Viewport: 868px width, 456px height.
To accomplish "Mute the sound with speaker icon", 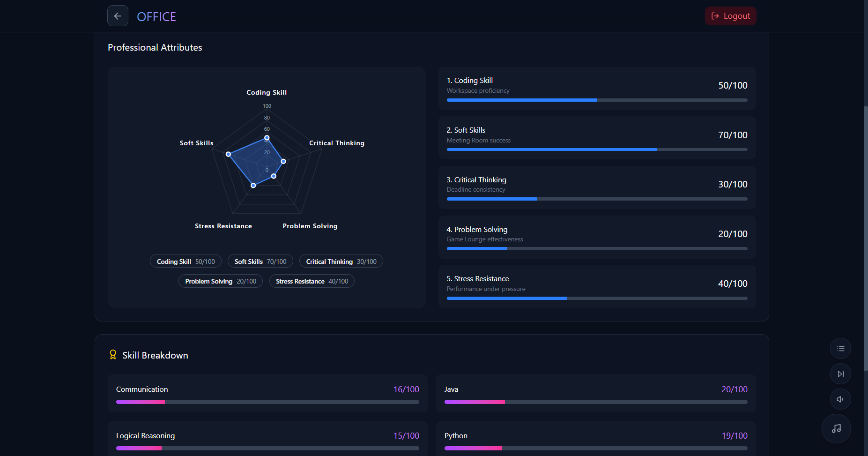I will 840,399.
